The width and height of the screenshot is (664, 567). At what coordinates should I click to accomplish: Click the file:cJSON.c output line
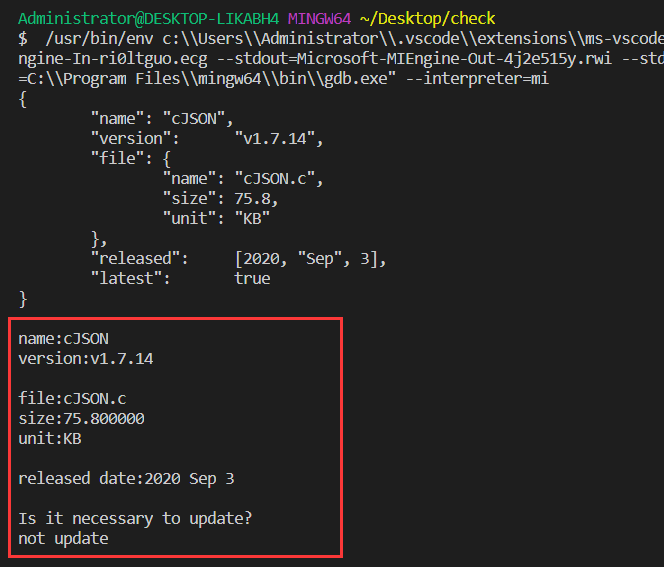tap(72, 399)
